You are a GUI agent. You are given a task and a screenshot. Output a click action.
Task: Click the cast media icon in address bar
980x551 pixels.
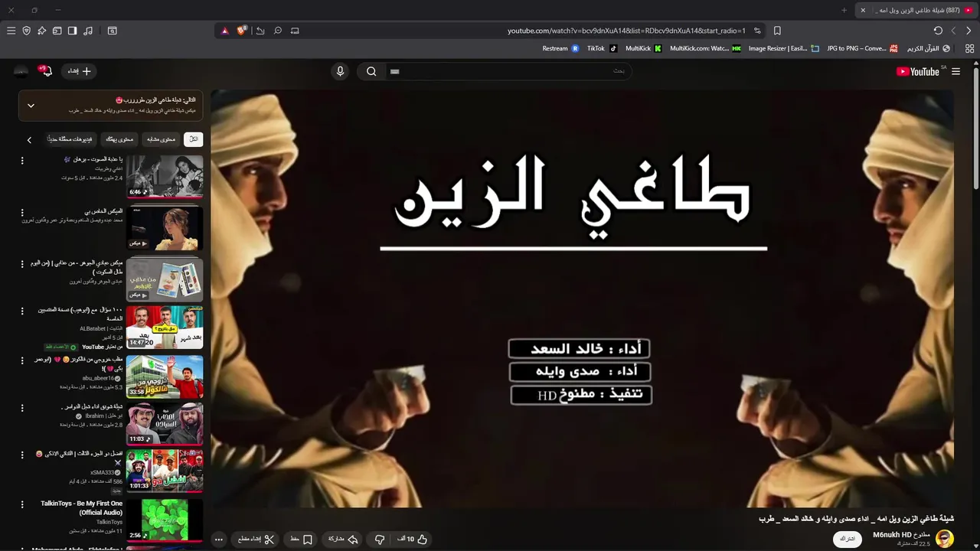click(295, 31)
